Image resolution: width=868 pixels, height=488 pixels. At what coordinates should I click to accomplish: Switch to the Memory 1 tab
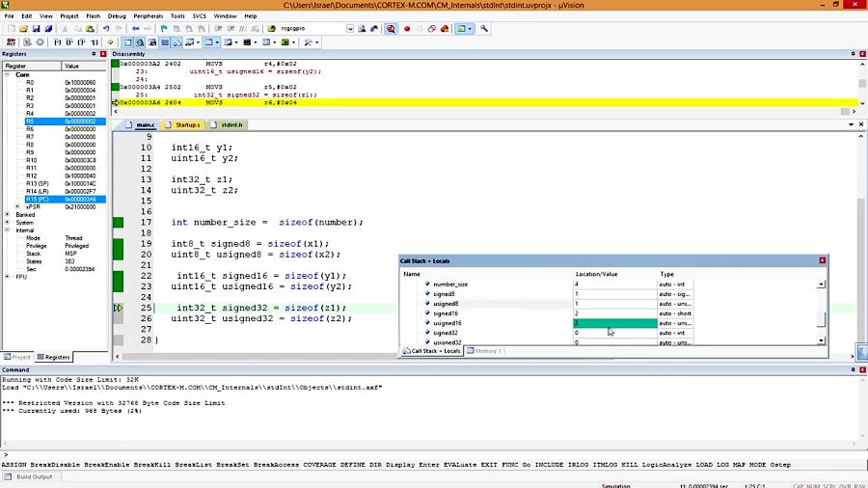coord(485,351)
